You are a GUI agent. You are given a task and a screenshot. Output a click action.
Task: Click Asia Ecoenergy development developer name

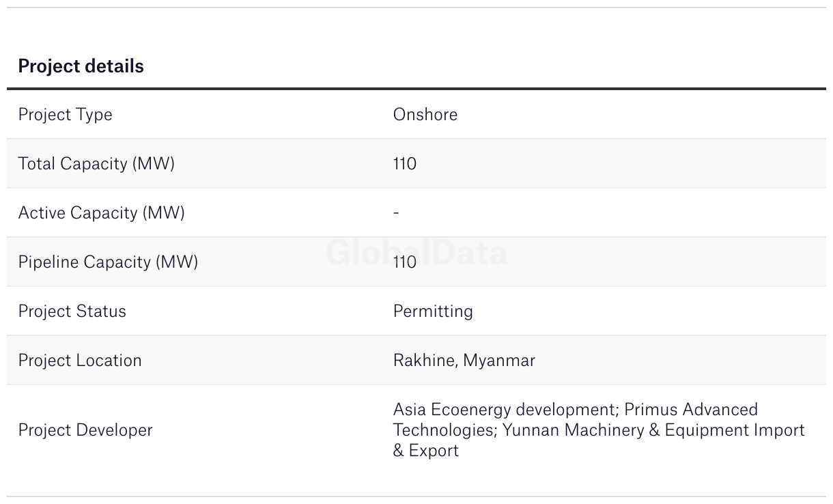coord(505,410)
